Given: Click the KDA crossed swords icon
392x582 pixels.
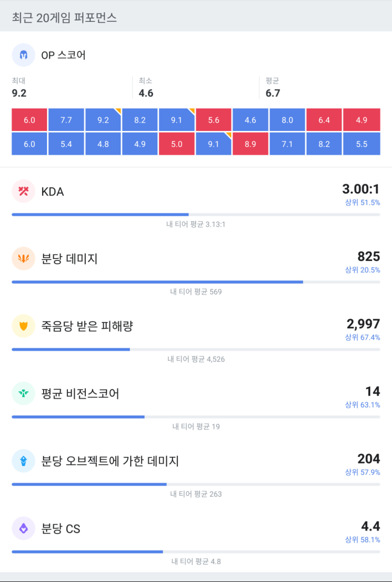Looking at the screenshot, I should click(23, 191).
